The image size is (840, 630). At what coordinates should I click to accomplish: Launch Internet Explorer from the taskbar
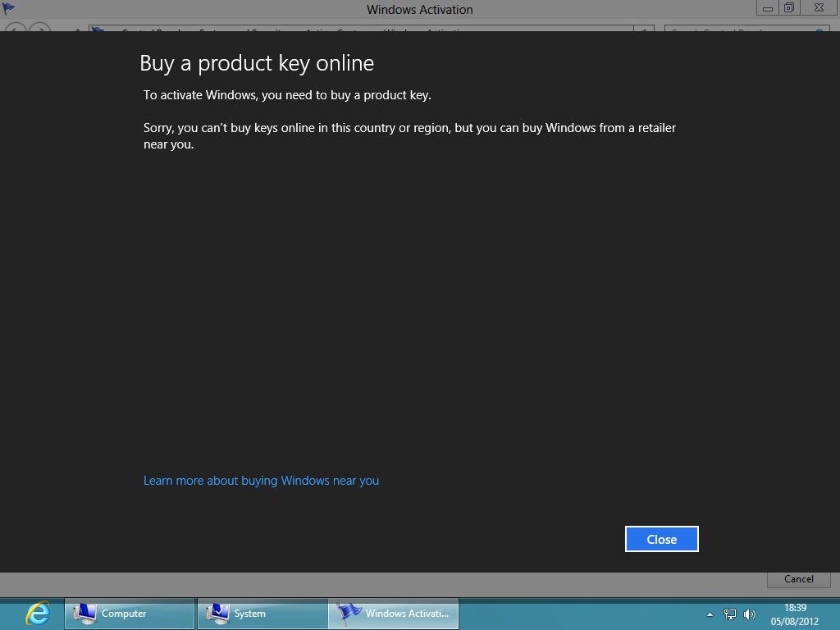click(x=37, y=614)
